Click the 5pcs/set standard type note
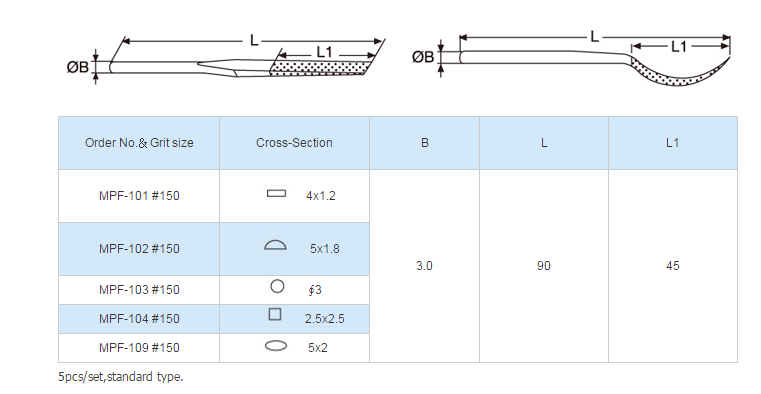761x394 pixels. click(121, 377)
